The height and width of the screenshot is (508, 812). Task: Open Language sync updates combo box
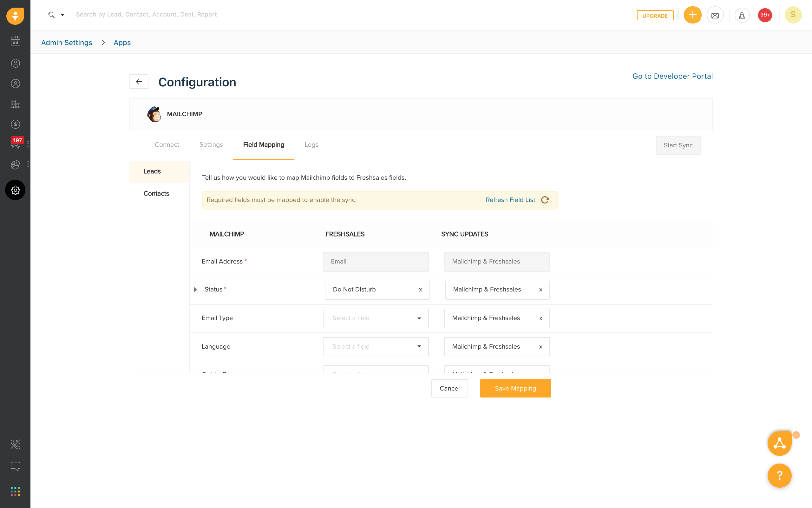[x=497, y=347]
